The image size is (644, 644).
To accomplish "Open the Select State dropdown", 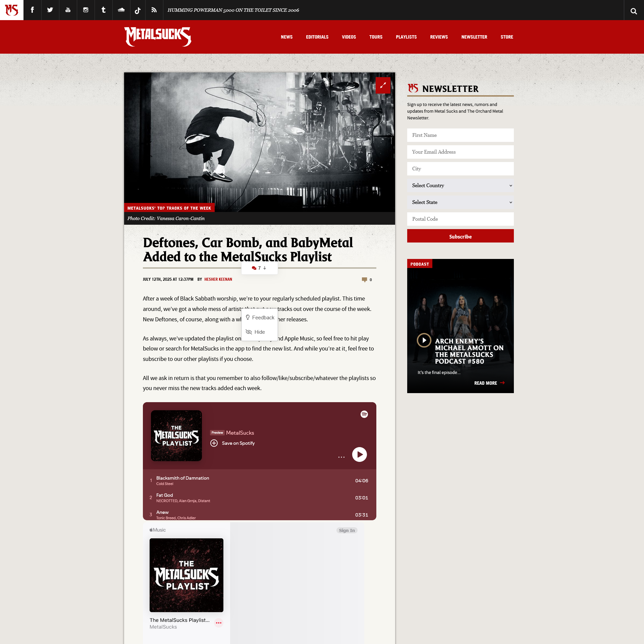I will (460, 202).
